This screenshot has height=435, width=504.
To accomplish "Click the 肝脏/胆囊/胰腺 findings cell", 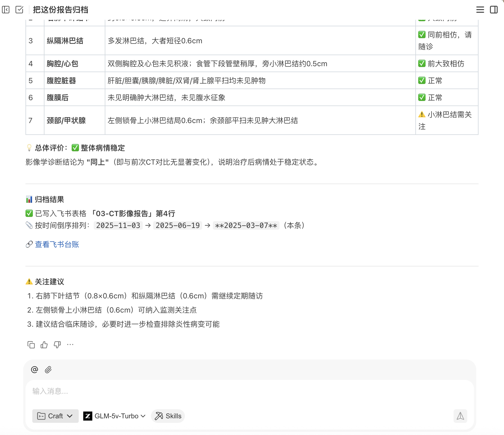I will [260, 81].
